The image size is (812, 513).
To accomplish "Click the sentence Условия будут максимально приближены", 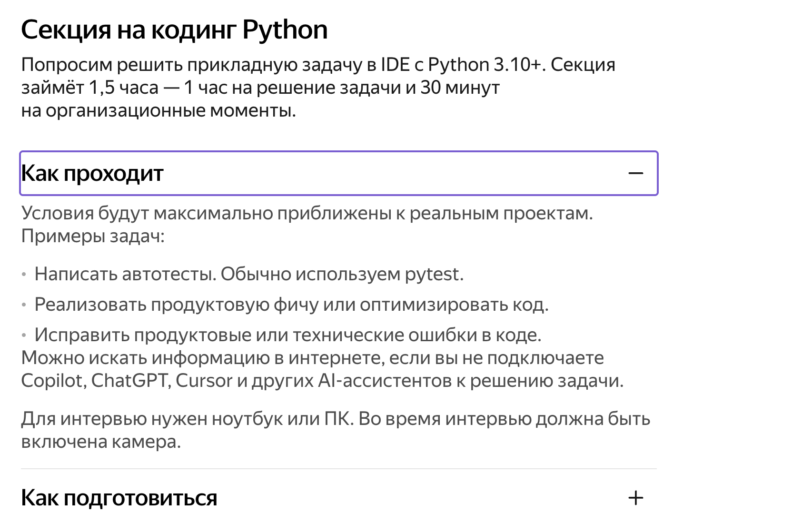I will (x=307, y=213).
